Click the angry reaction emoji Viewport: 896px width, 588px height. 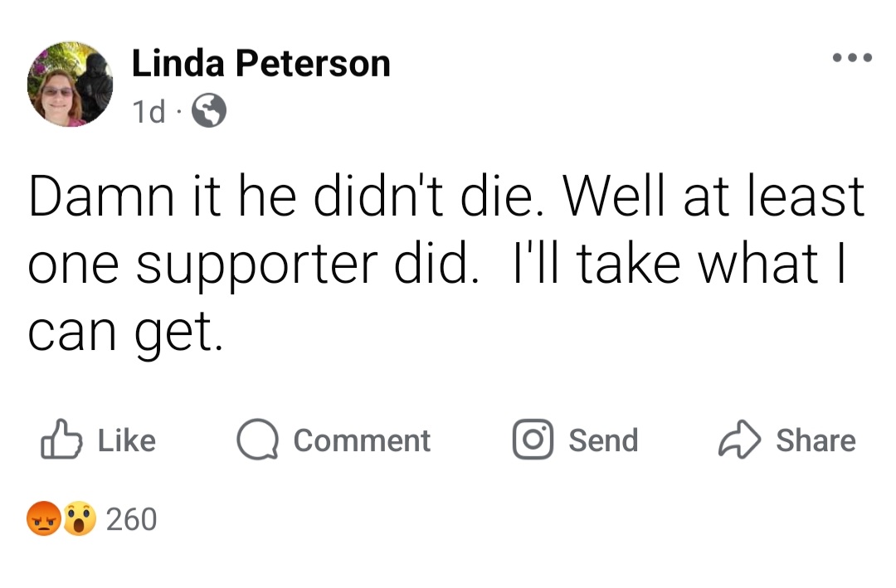44,519
